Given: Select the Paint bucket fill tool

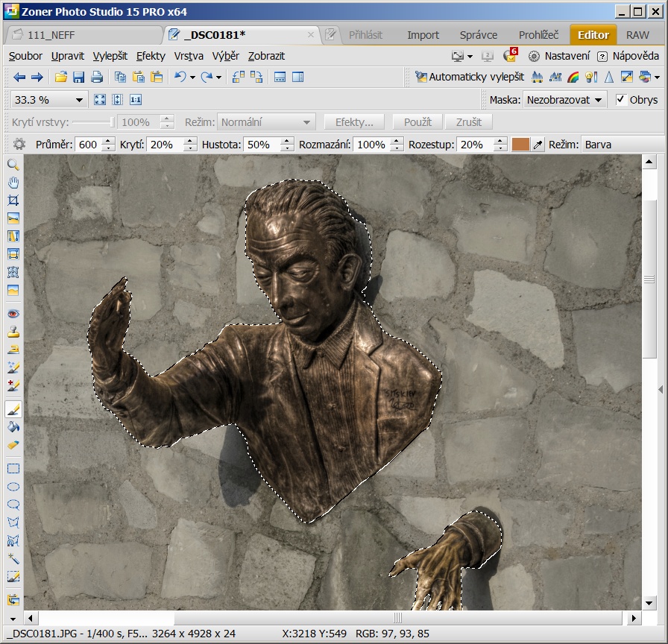Looking at the screenshot, I should pos(13,427).
